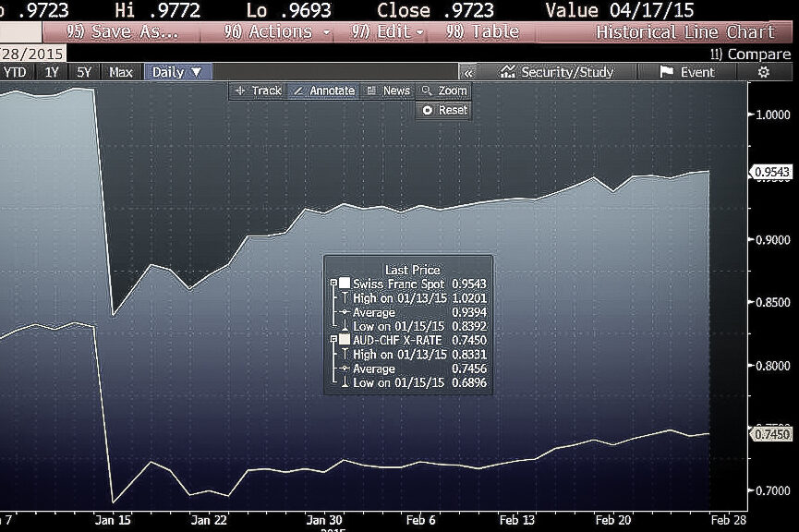Image resolution: width=799 pixels, height=532 pixels.
Task: Click Swiss Franc Spot color swatch
Action: point(345,283)
